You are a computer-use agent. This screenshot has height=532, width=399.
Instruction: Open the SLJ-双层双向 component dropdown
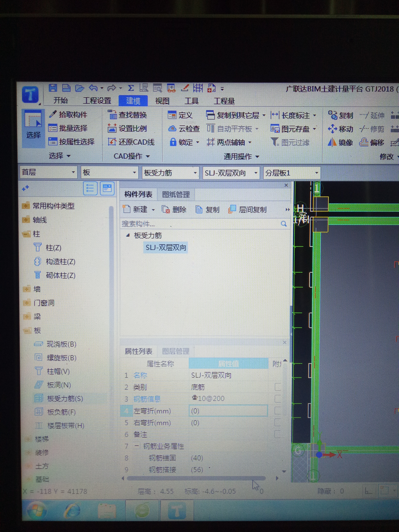231,173
